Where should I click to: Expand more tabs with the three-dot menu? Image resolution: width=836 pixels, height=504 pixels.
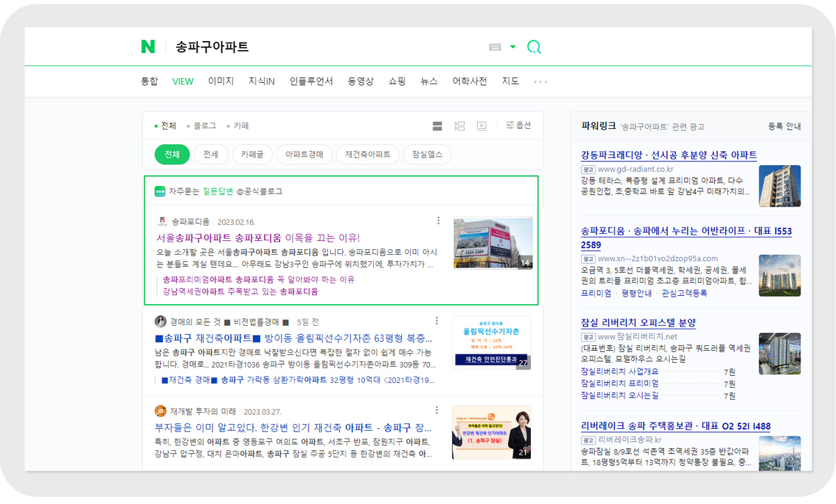tap(541, 81)
